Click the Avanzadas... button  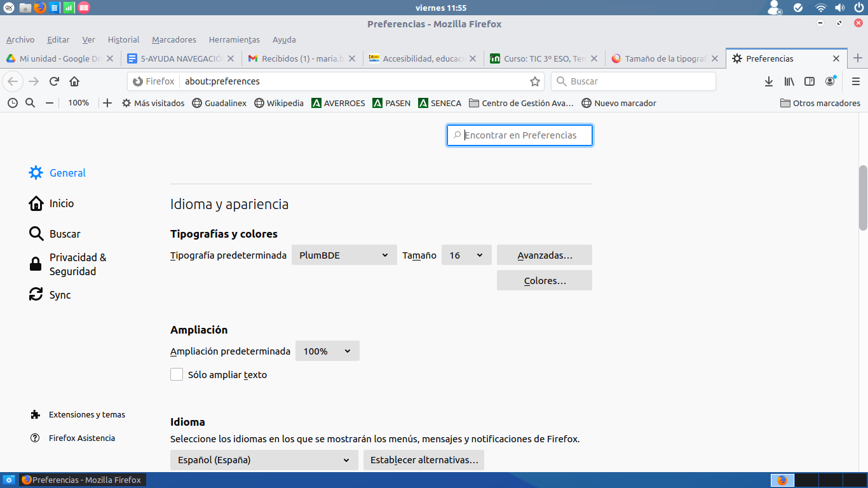click(x=544, y=255)
